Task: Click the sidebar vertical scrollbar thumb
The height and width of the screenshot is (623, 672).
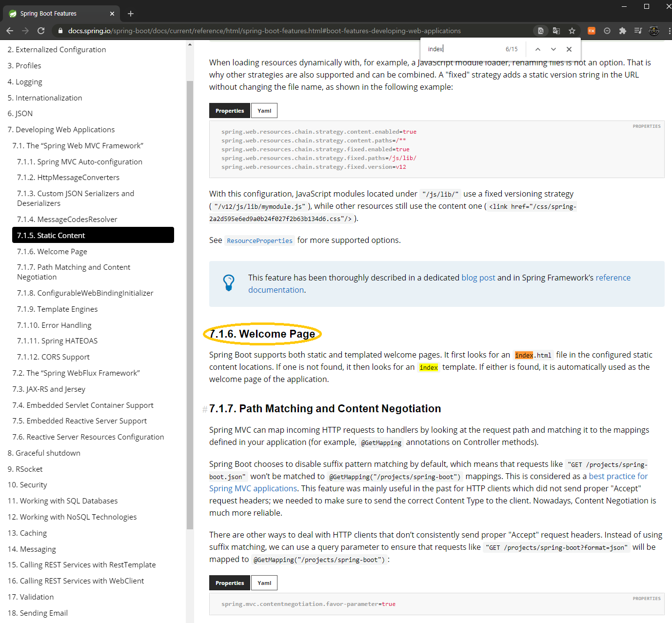Action: (190, 305)
